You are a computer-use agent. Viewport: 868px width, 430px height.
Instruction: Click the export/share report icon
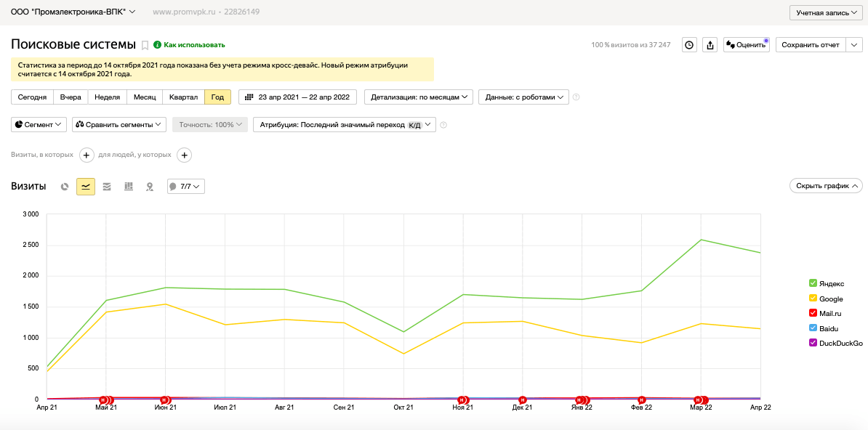point(710,45)
